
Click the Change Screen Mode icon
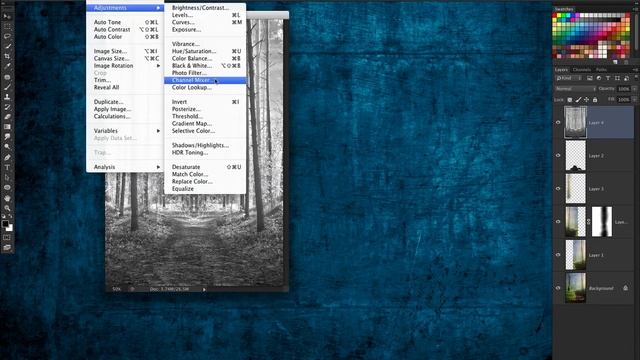click(x=7, y=247)
